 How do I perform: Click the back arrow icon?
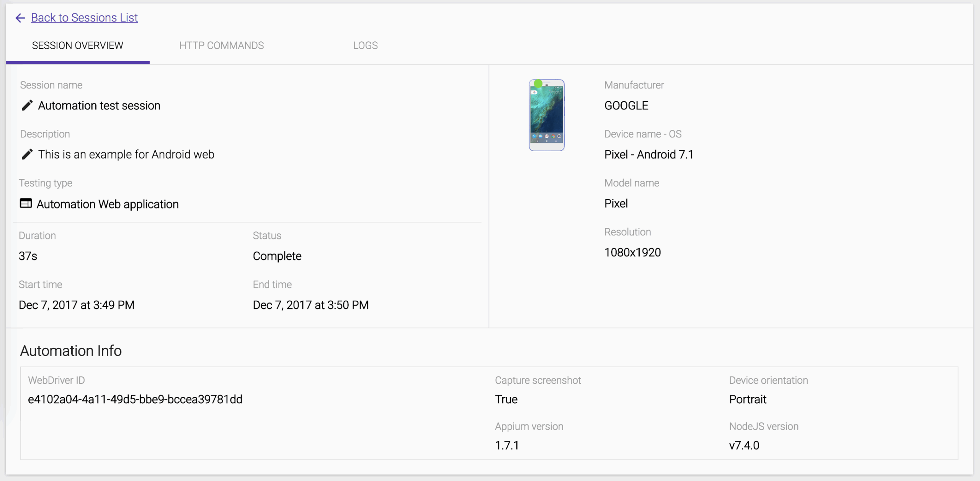(x=20, y=18)
